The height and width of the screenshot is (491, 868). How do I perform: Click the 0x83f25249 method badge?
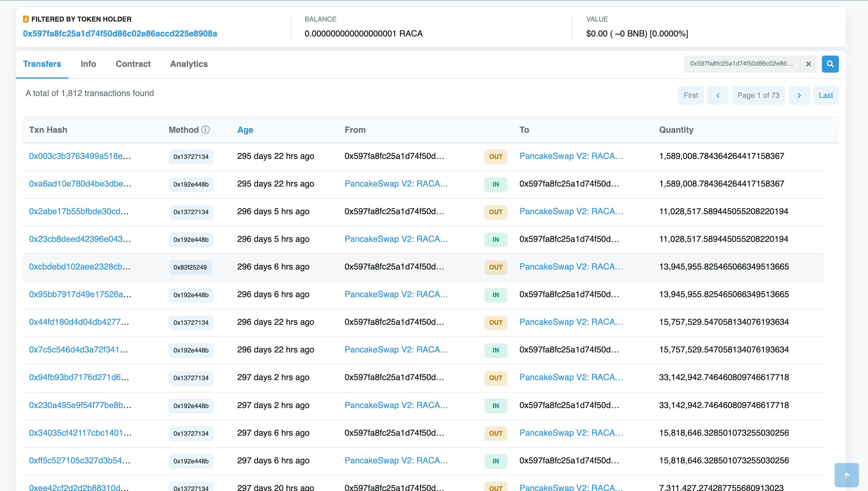pyautogui.click(x=190, y=267)
